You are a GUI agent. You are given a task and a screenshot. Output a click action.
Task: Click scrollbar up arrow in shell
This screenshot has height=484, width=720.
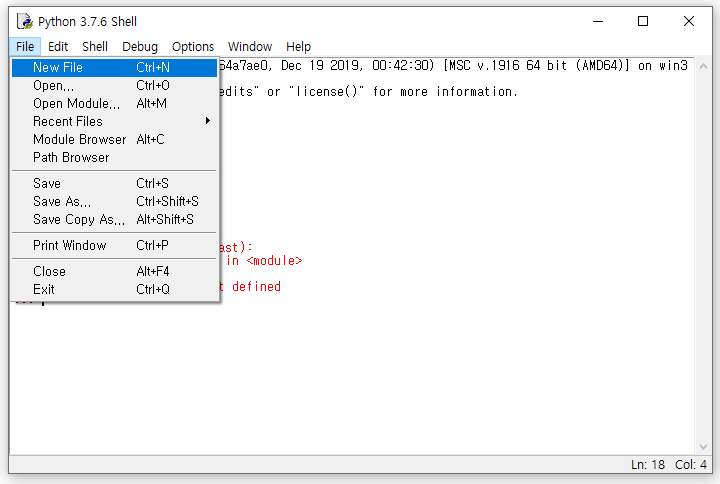click(x=703, y=66)
